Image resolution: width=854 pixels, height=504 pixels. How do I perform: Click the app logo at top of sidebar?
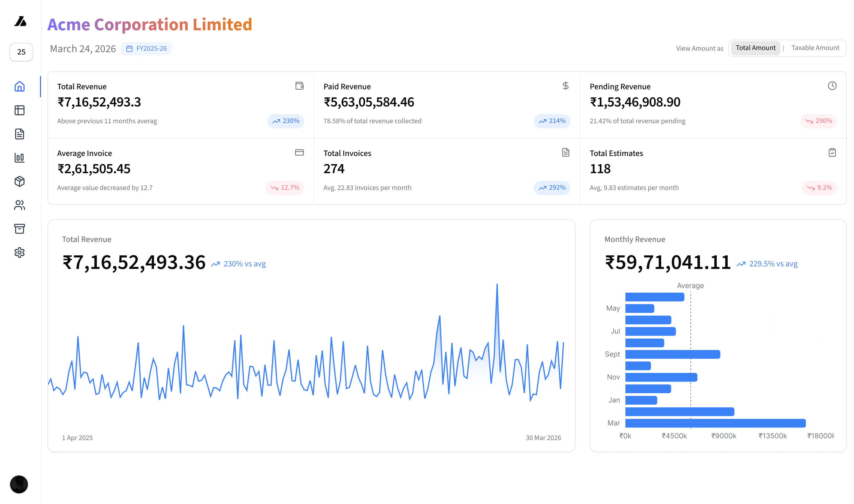click(x=20, y=21)
